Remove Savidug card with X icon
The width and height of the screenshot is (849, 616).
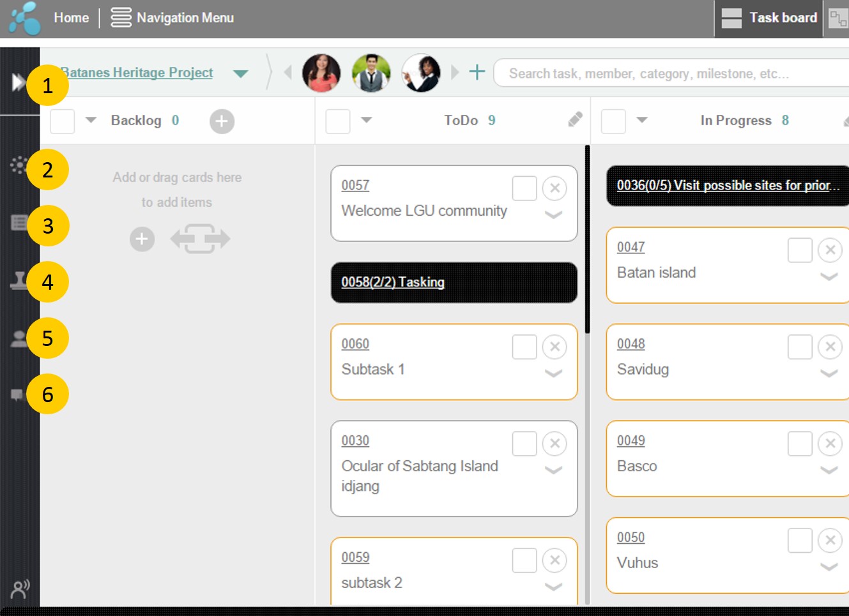830,347
